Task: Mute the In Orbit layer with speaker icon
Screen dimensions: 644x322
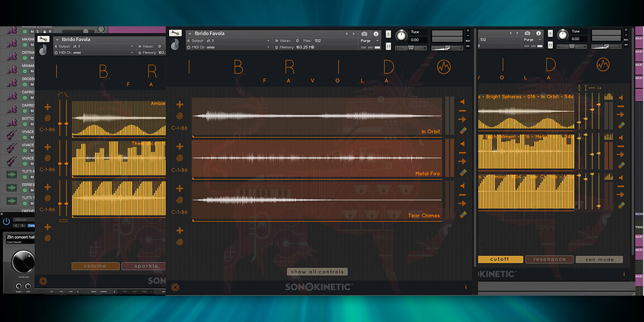Action: point(463,101)
